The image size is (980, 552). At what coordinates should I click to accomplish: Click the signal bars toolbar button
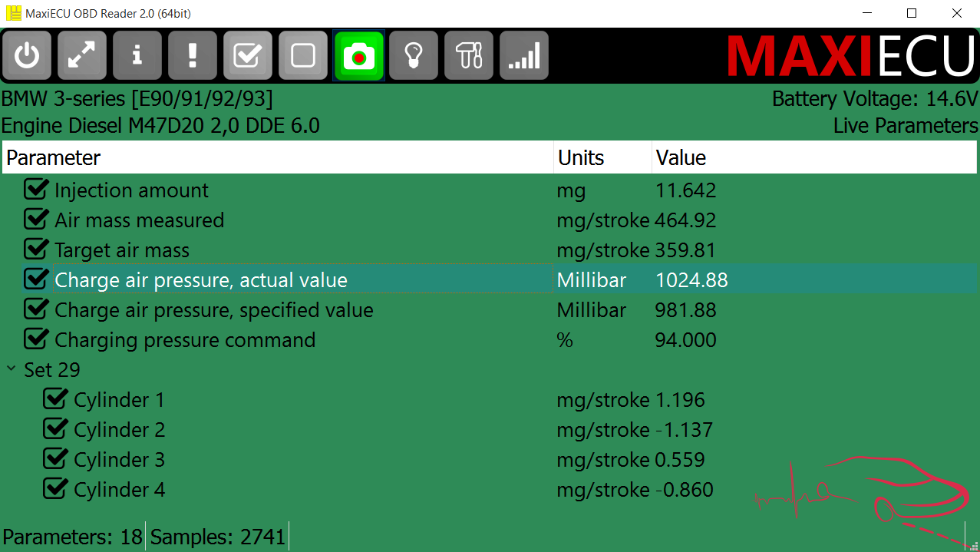(524, 55)
